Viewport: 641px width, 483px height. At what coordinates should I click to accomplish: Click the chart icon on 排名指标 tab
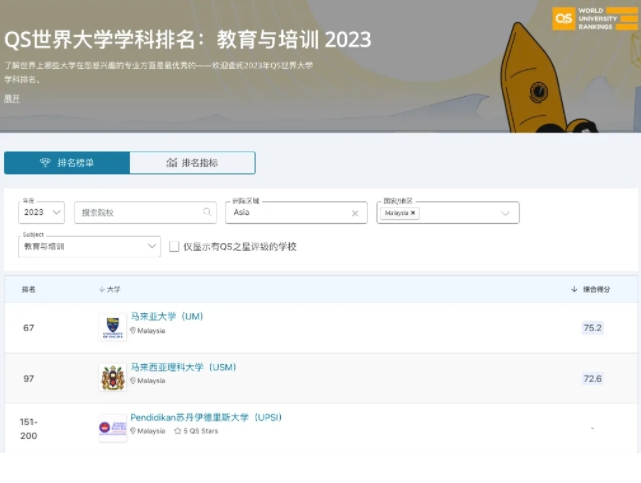tap(172, 163)
